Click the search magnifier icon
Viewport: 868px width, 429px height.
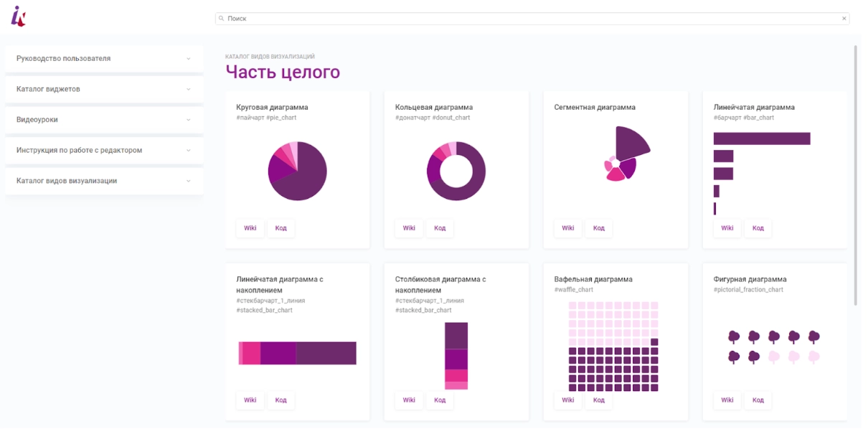point(222,19)
